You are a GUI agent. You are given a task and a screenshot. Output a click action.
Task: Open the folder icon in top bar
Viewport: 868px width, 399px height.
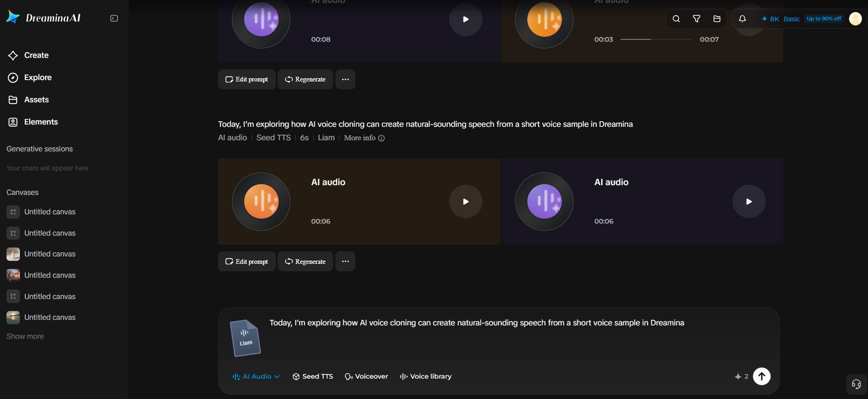(717, 19)
